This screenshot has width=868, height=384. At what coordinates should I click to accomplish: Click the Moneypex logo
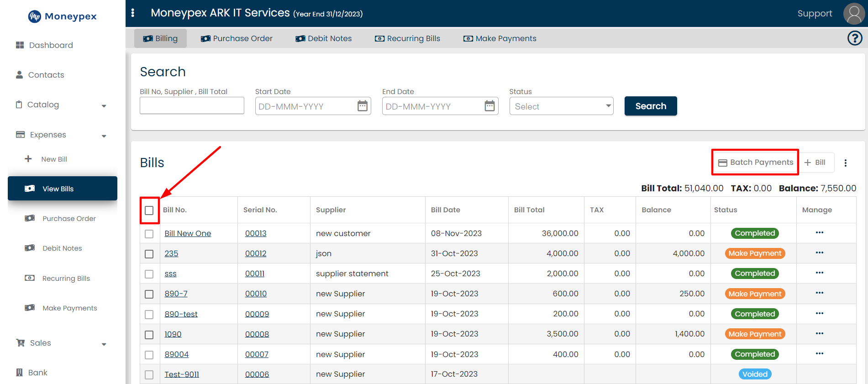(63, 16)
